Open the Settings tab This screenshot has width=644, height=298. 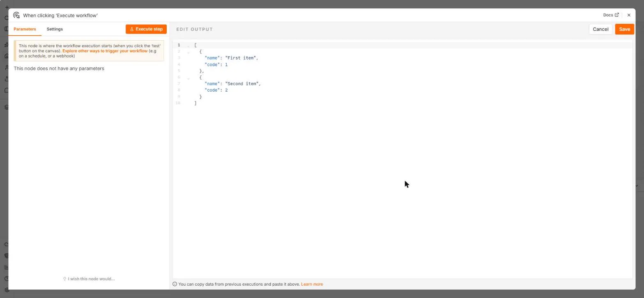click(x=55, y=29)
